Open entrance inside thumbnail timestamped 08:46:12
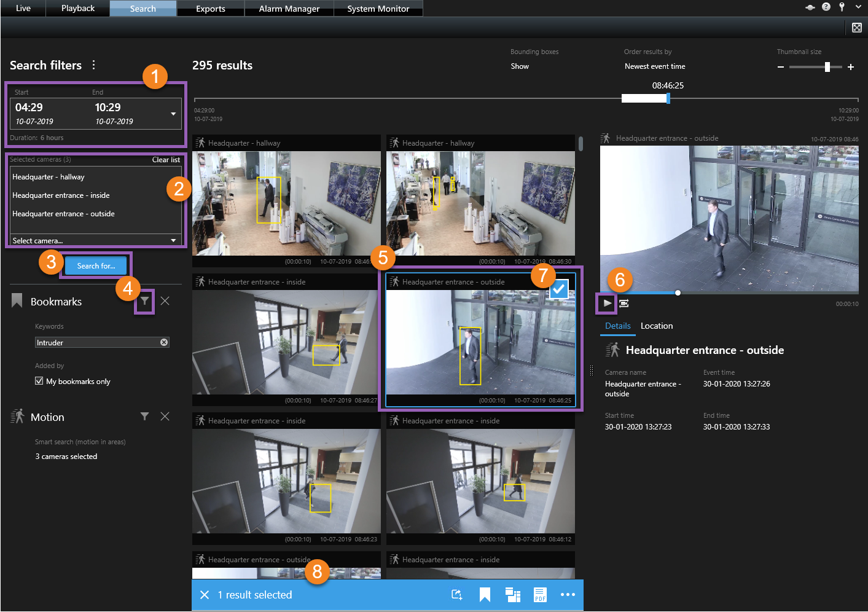868x612 pixels. pos(480,481)
